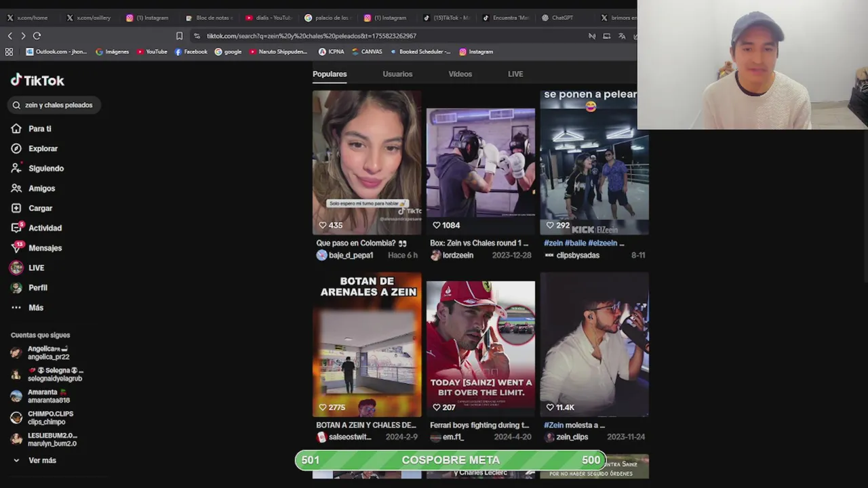Click the bookmark icon beside the address

tap(179, 36)
